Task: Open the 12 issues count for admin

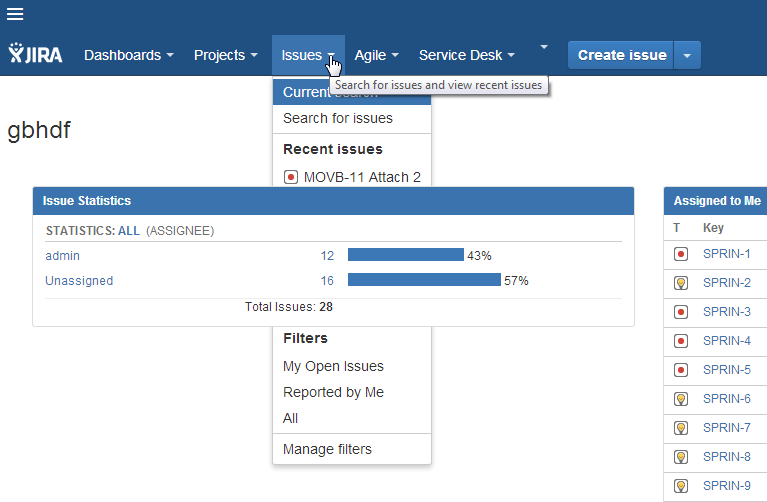Action: [x=327, y=255]
